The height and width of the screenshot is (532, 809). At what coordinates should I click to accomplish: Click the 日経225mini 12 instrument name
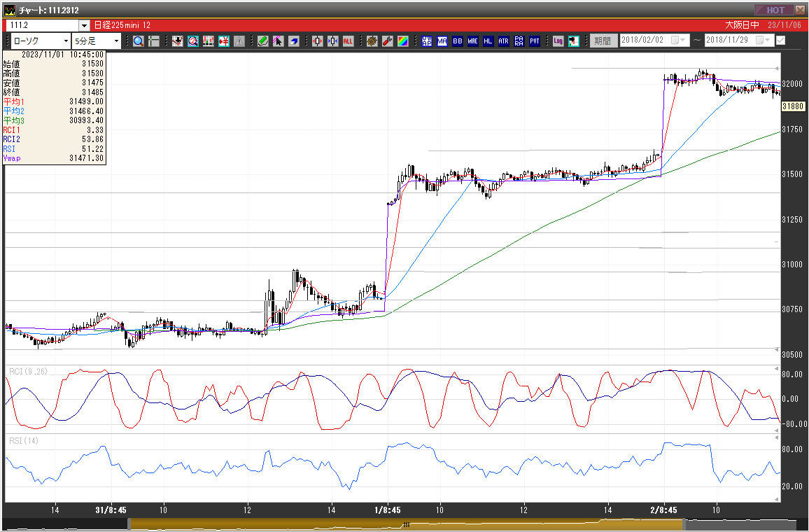click(122, 25)
